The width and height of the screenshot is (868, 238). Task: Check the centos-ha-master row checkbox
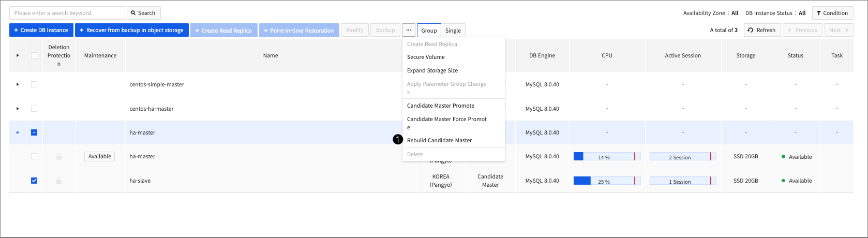(x=34, y=109)
